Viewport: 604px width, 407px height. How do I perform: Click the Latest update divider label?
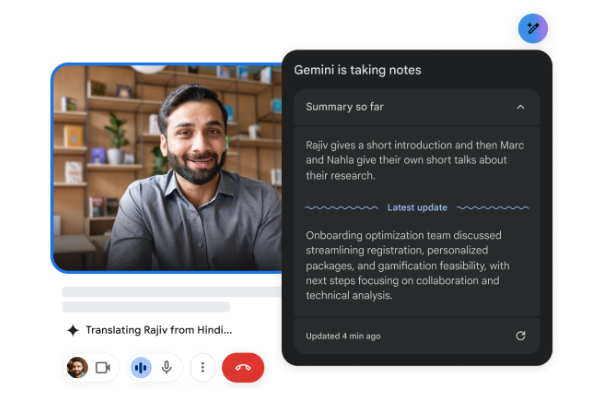[417, 208]
